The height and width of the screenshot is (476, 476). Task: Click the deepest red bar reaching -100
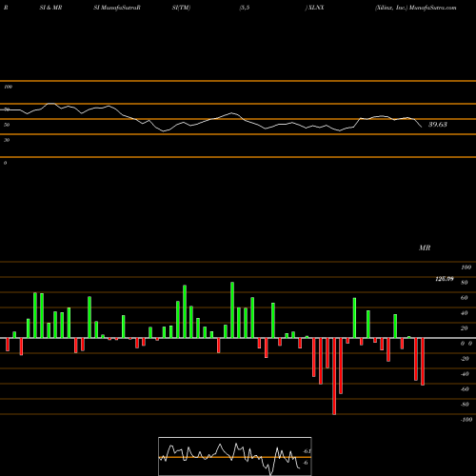point(334,376)
